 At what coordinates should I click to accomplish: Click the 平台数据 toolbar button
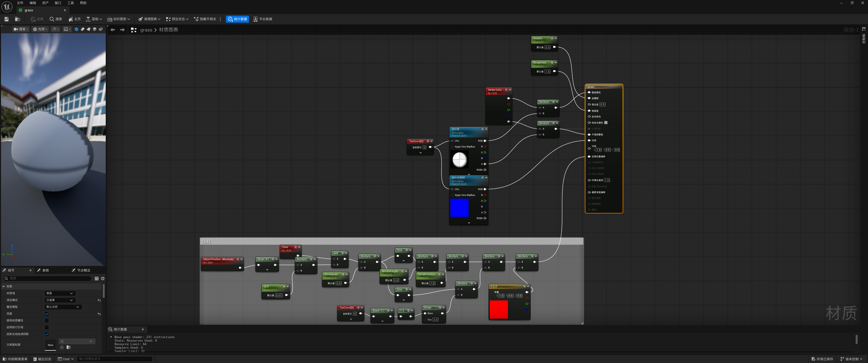(x=263, y=19)
